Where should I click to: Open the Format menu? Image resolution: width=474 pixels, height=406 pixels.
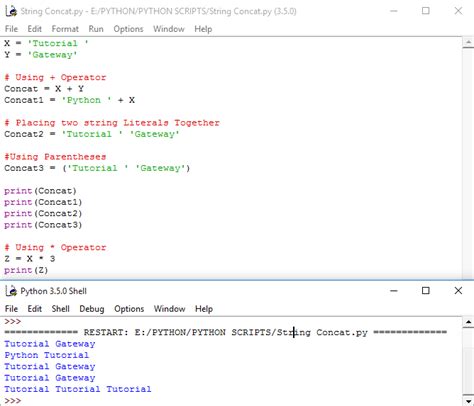[x=65, y=29]
